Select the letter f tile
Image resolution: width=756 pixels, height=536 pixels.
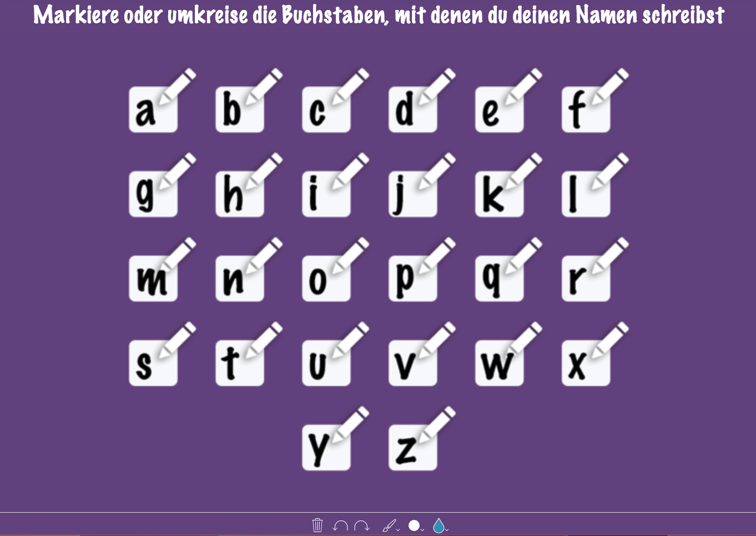(586, 109)
